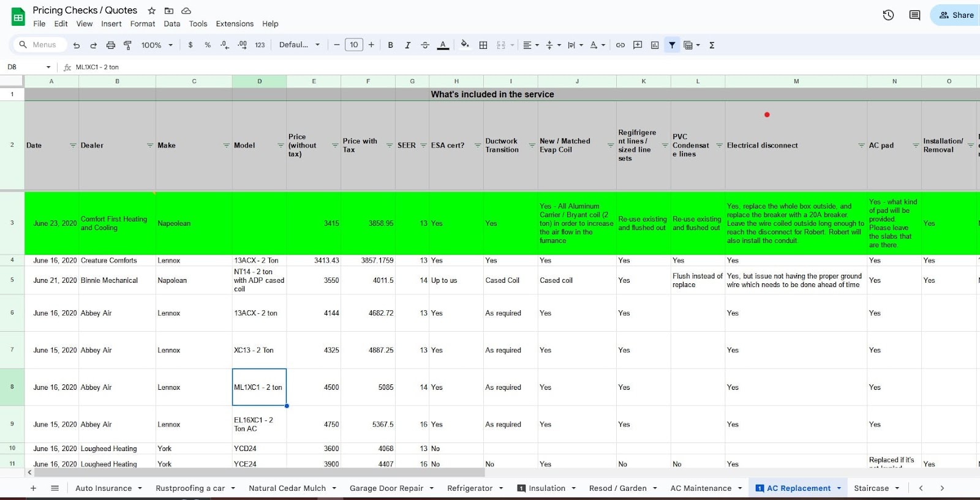
Task: Toggle italic formatting
Action: tap(407, 45)
